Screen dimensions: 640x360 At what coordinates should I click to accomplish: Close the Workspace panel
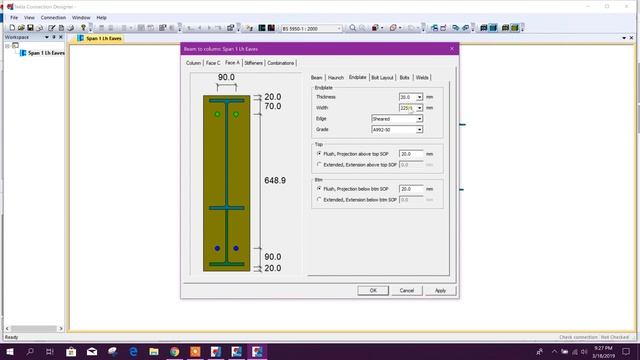61,37
